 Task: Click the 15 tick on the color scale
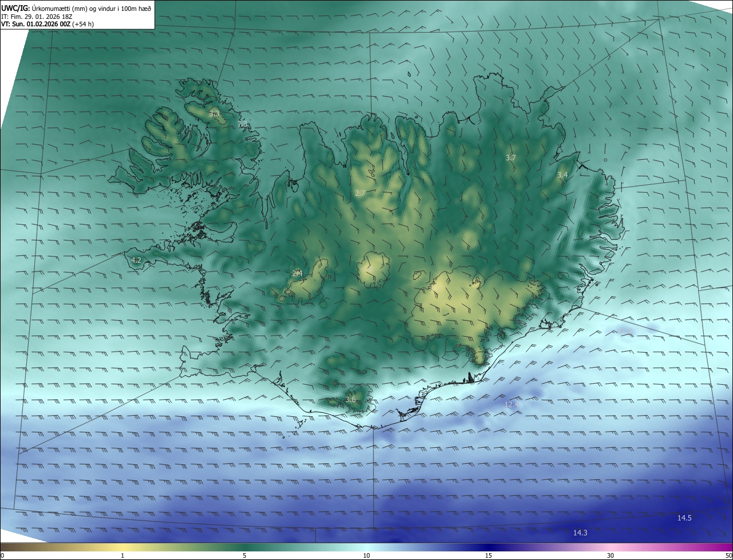coord(488,555)
